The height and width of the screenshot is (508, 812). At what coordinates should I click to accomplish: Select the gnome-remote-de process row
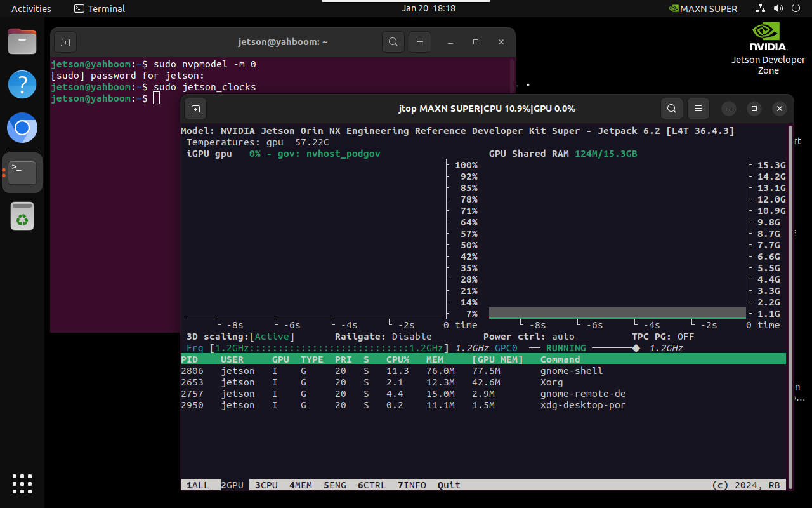(483, 394)
